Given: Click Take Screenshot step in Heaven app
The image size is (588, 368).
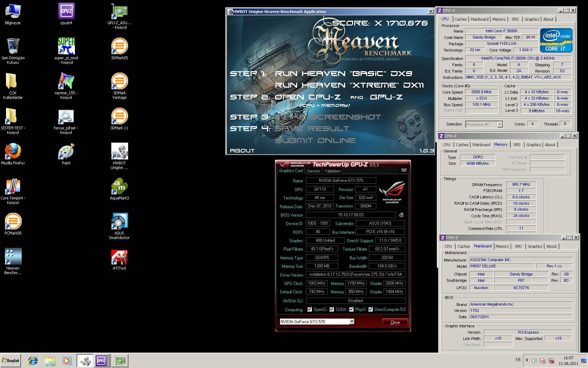Looking at the screenshot, I should 328,117.
